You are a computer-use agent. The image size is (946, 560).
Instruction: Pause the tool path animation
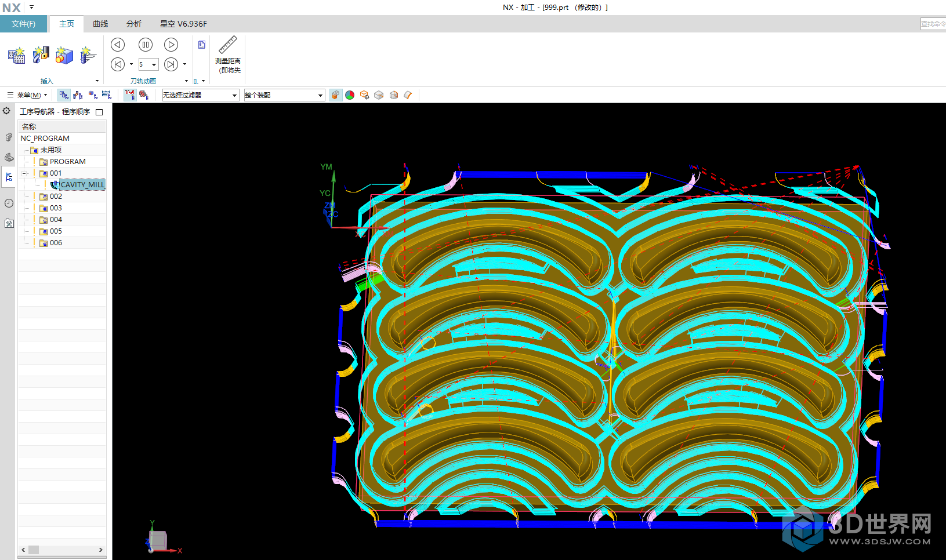tap(146, 45)
